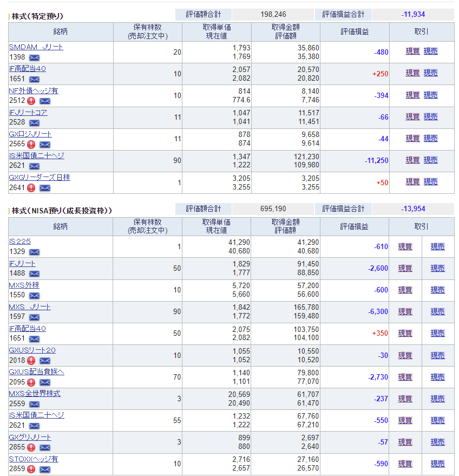Open the GXGリーダーズ日株 stock link

[x=40, y=177]
